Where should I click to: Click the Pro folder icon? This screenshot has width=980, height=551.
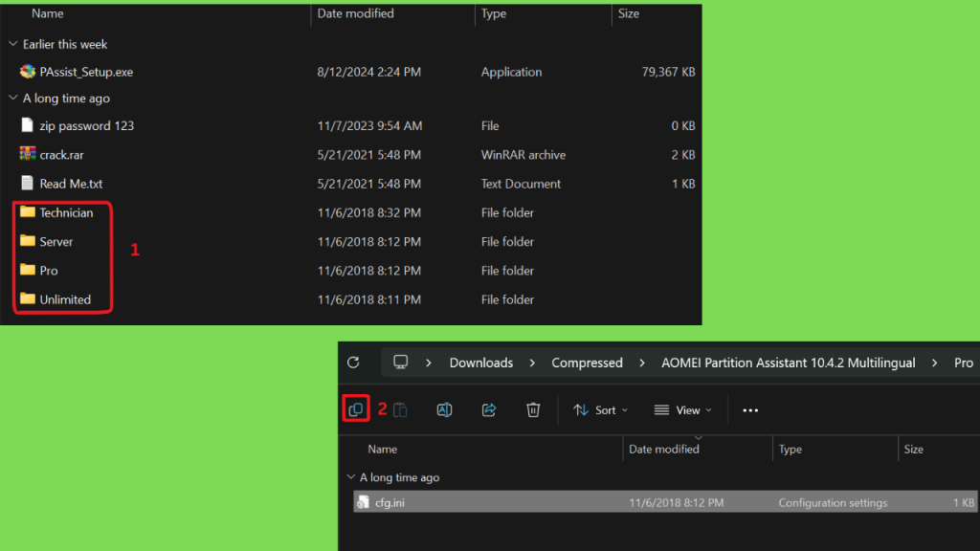coord(27,269)
